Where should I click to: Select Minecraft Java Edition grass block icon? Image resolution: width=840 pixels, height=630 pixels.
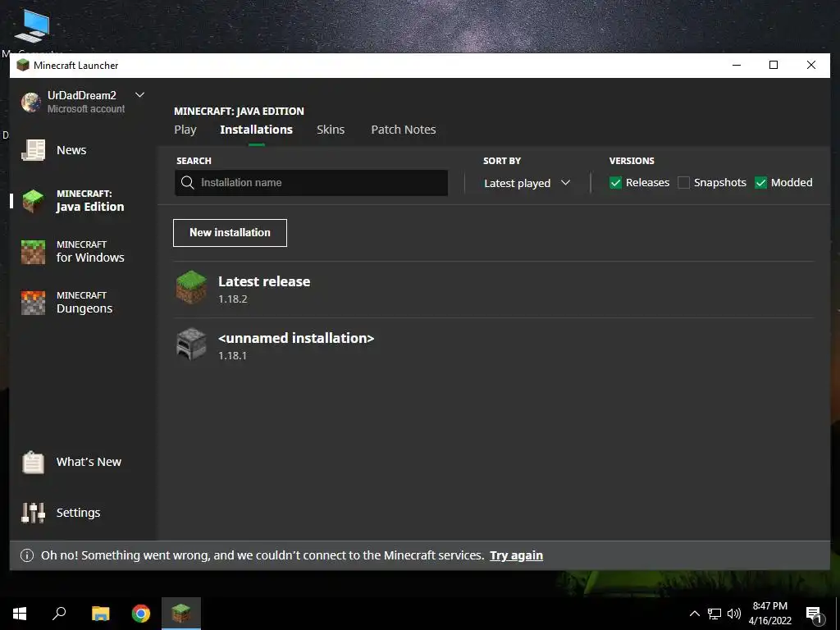click(33, 201)
